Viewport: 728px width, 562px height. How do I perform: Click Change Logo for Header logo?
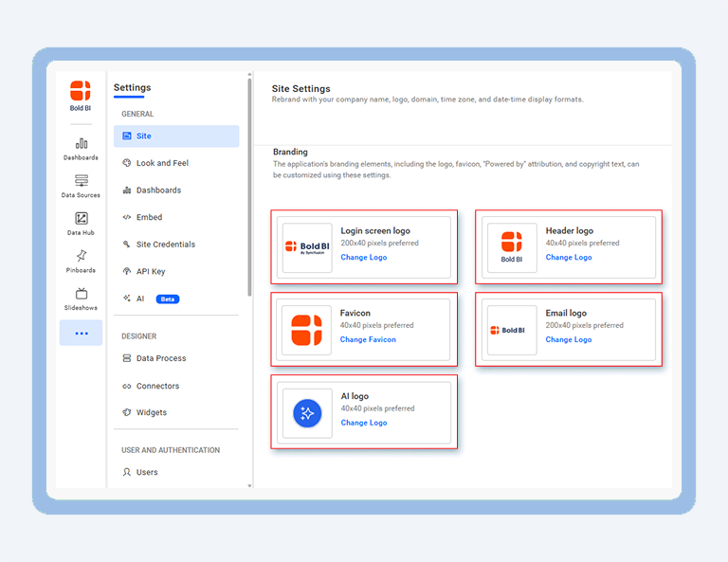(569, 257)
